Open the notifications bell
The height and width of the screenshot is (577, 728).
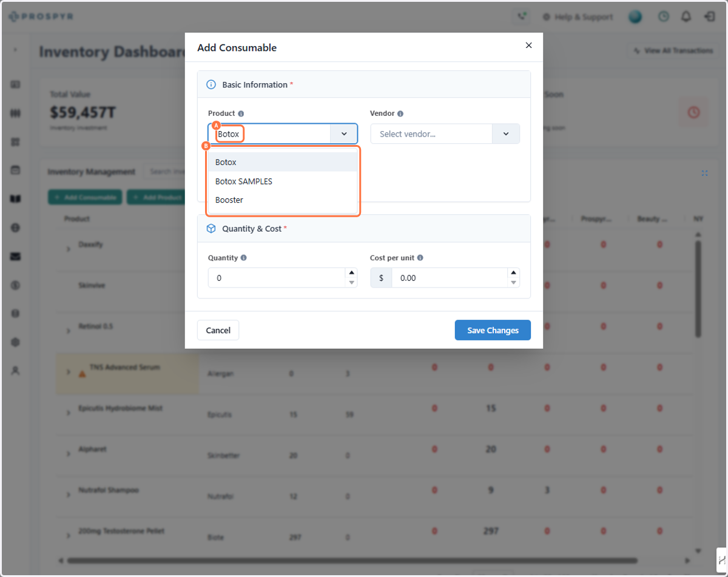pyautogui.click(x=686, y=17)
